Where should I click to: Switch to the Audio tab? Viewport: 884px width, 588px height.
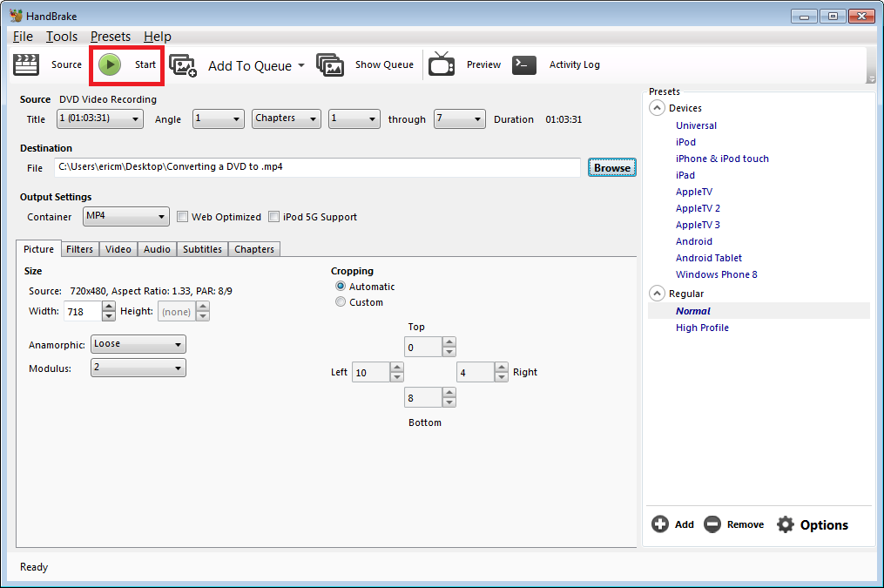tap(157, 249)
